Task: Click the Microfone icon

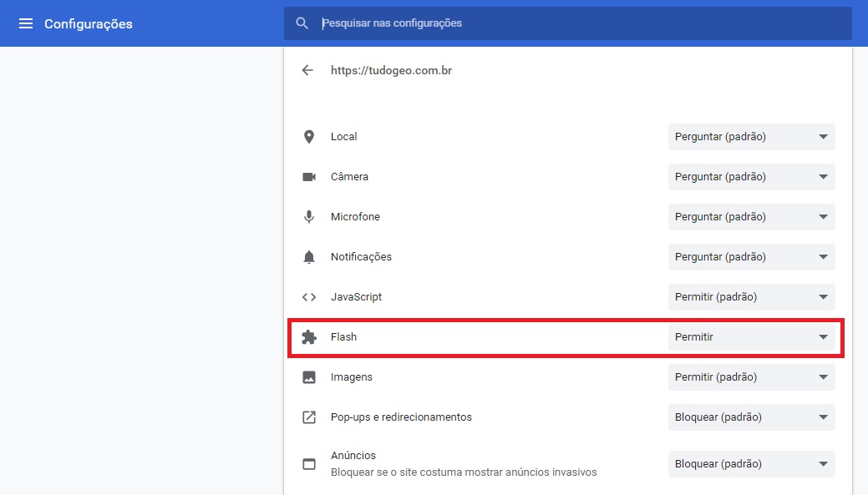Action: (309, 217)
